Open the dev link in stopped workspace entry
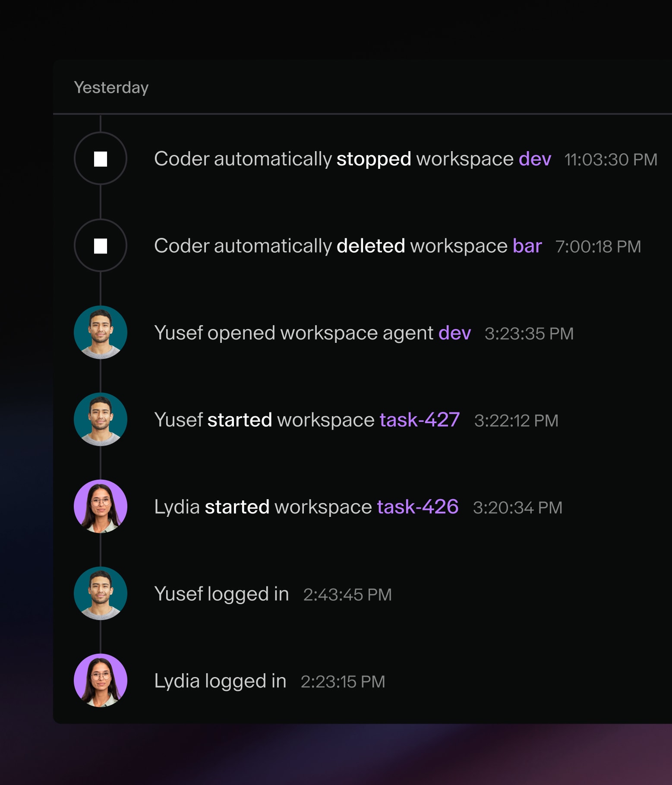672x785 pixels. (535, 159)
